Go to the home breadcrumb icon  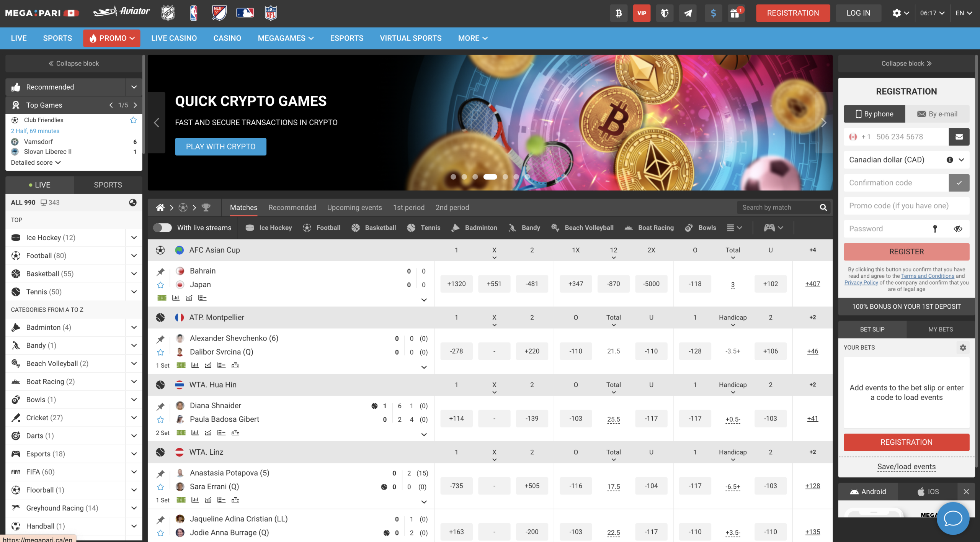[160, 208]
